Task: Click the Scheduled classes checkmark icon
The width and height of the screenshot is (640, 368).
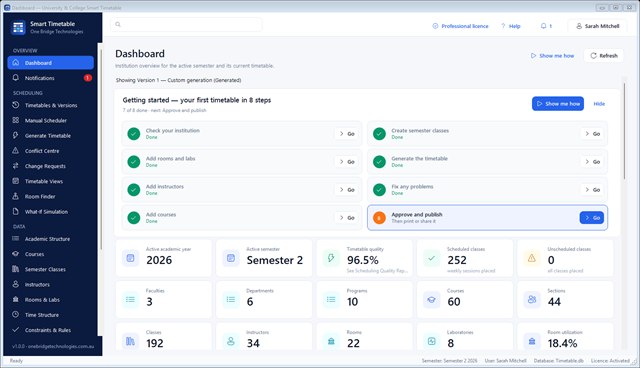Action: (431, 258)
